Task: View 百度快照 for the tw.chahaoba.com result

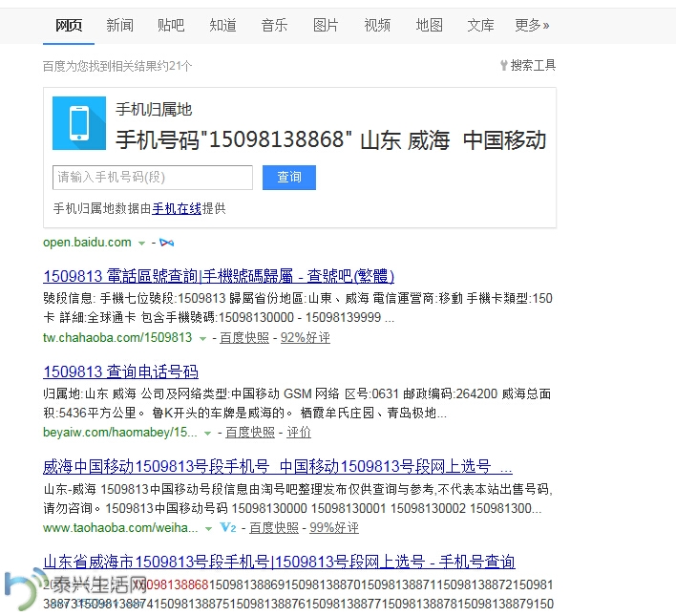Action: coord(246,338)
